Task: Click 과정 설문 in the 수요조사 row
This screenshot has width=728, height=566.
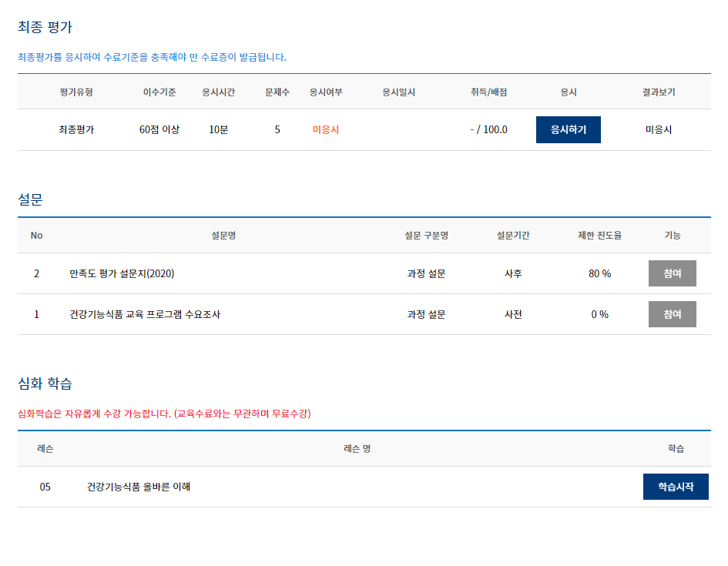Action: click(x=426, y=314)
